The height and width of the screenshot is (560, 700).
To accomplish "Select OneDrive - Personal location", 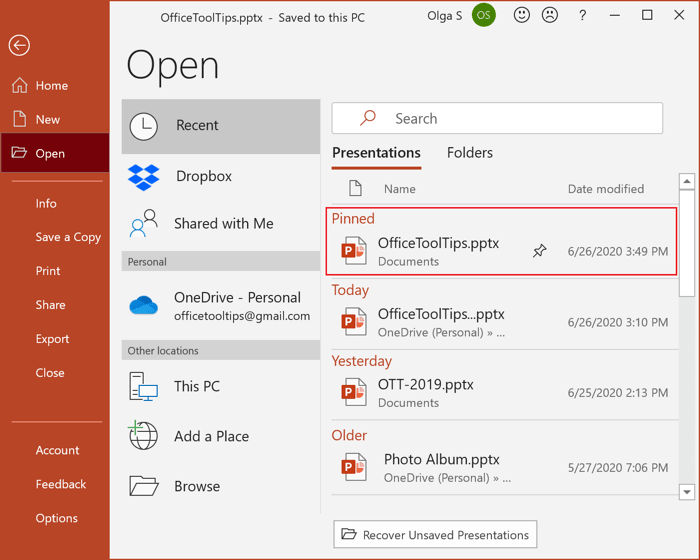I will 221,306.
